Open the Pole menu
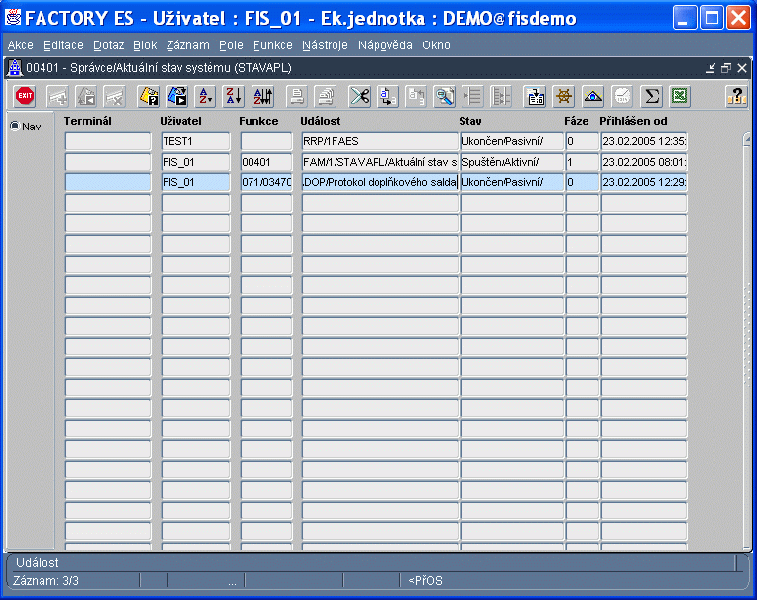Viewport: 757px width, 600px height. point(231,45)
